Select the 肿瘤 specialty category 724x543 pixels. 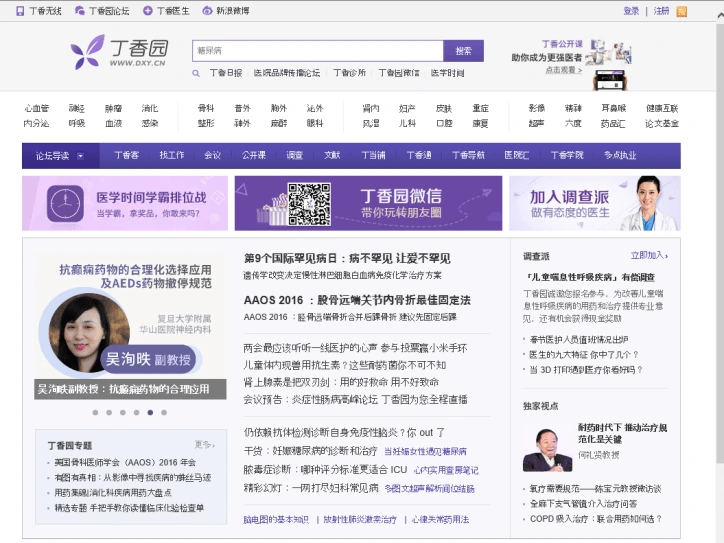pyautogui.click(x=113, y=108)
